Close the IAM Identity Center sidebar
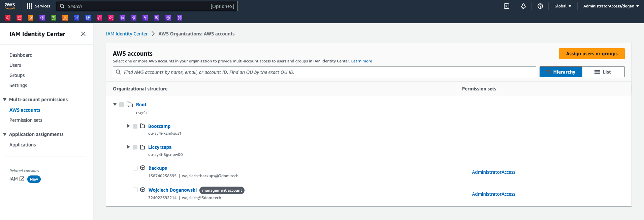Viewport: 644px width, 220px height. click(x=83, y=34)
